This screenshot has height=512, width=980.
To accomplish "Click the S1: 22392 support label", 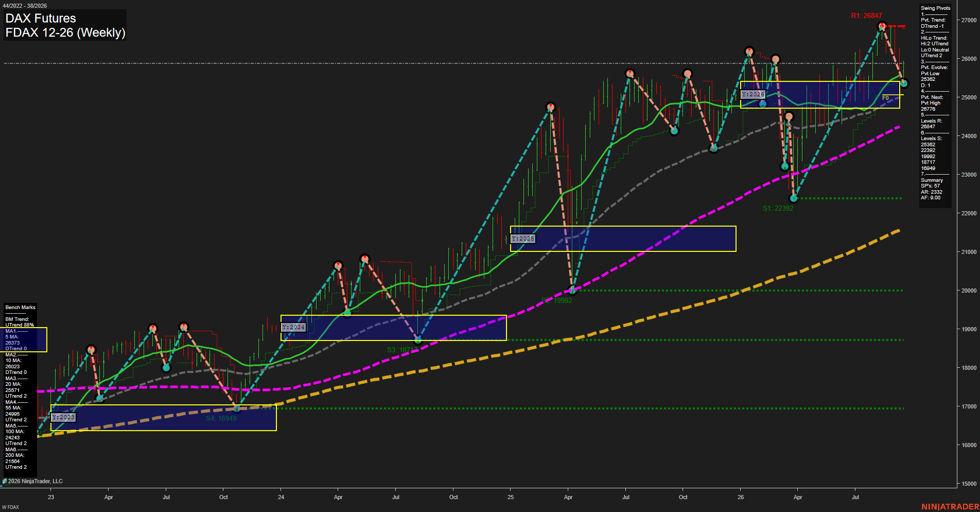I will [778, 208].
